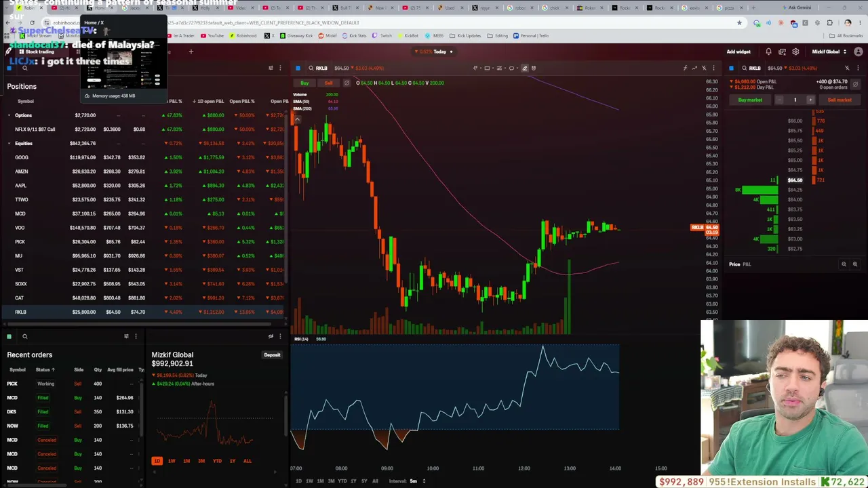The image size is (868, 488).
Task: Collapse the Options group in Positions
Action: click(x=9, y=115)
